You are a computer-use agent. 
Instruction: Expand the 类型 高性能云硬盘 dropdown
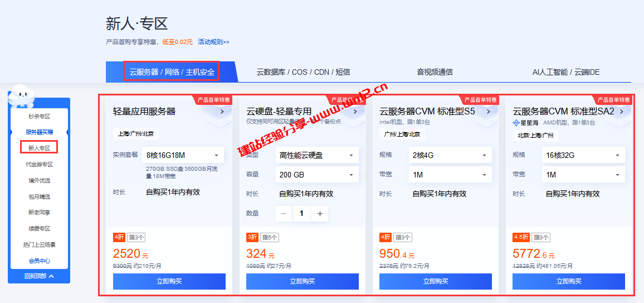pos(317,155)
